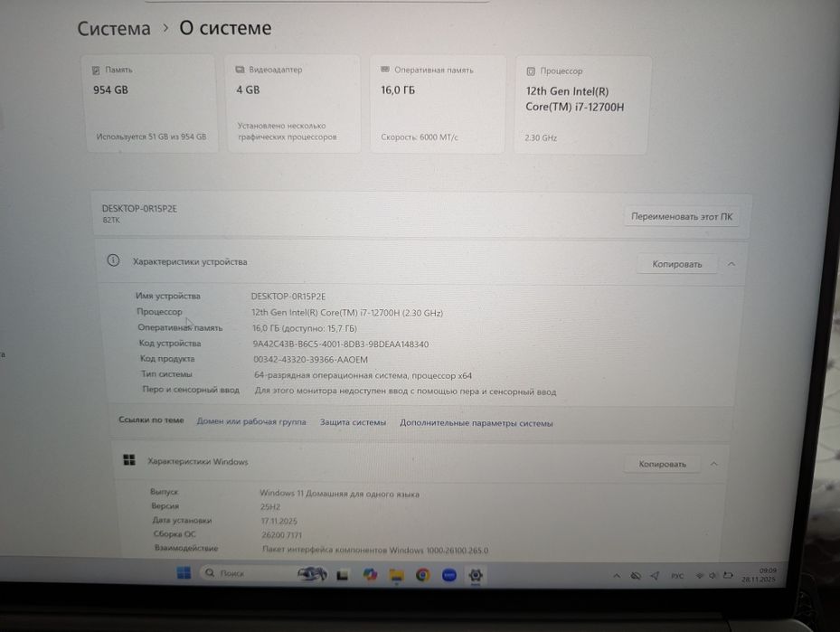Screen dimensions: 840x632
Task: Click the Память 954 GB card
Action: pos(152,103)
